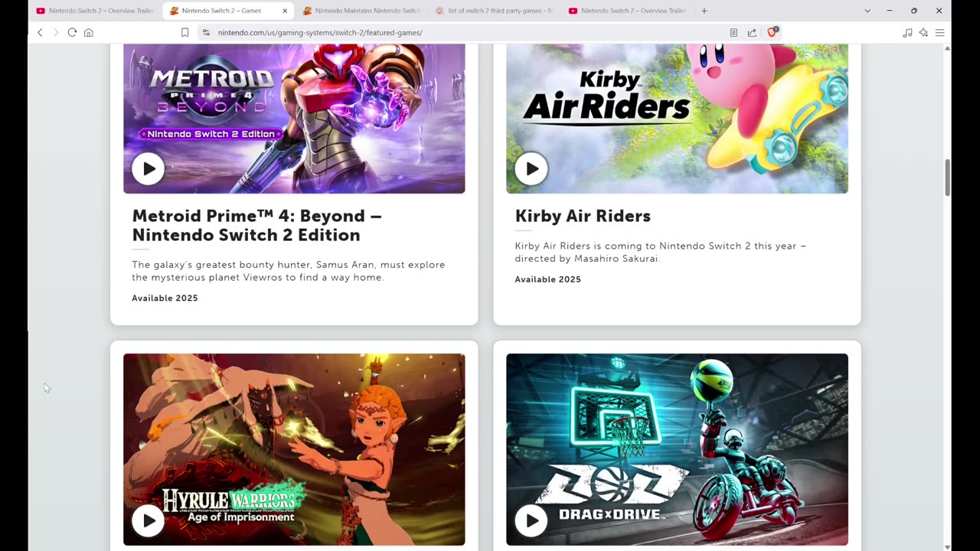980x551 pixels.
Task: Close the Nintendo Switch 2 – Games tab
Action: click(x=285, y=11)
